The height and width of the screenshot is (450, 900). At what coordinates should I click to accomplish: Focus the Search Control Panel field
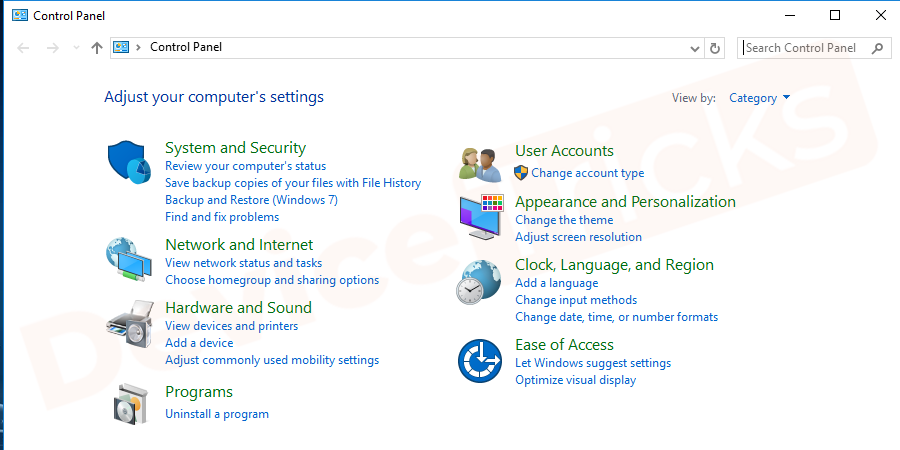coord(807,48)
